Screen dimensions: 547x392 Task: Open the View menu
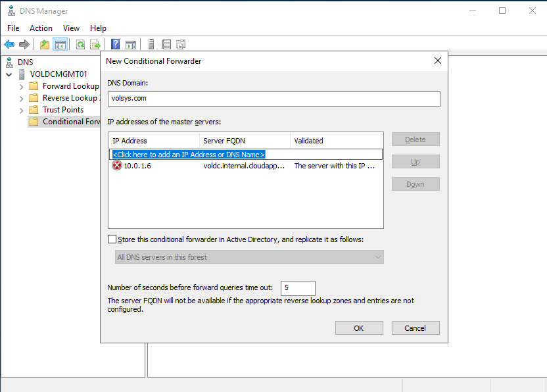pyautogui.click(x=71, y=28)
